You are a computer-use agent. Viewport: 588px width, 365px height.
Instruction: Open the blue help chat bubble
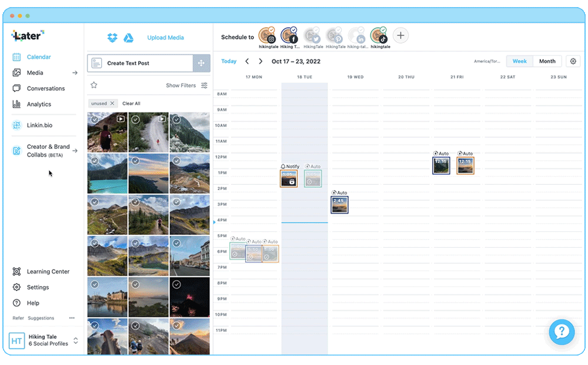point(562,332)
